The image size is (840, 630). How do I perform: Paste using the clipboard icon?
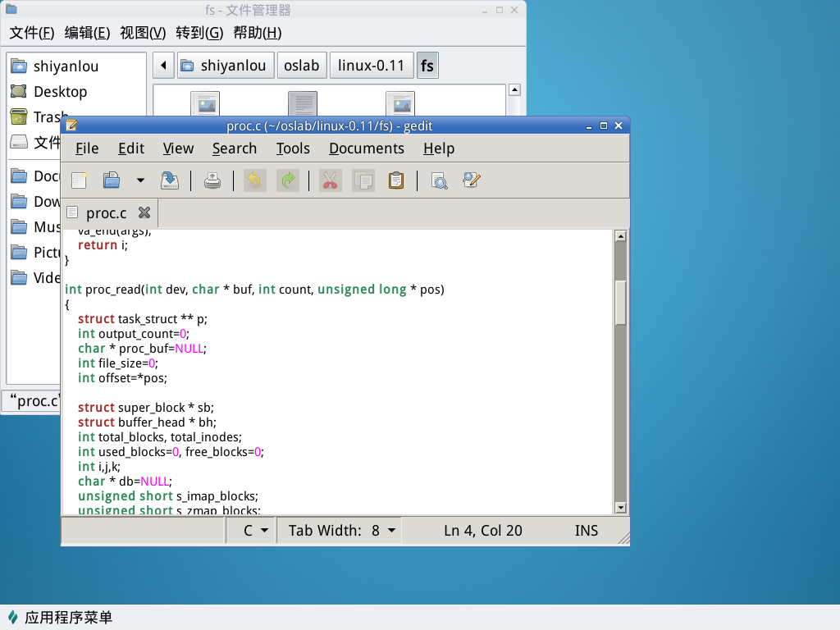pos(395,180)
